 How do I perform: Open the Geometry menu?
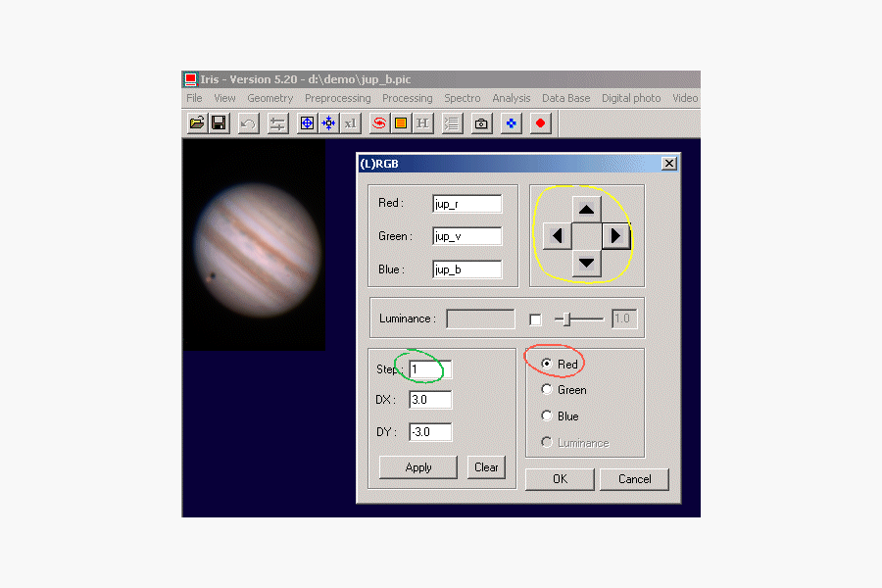270,98
